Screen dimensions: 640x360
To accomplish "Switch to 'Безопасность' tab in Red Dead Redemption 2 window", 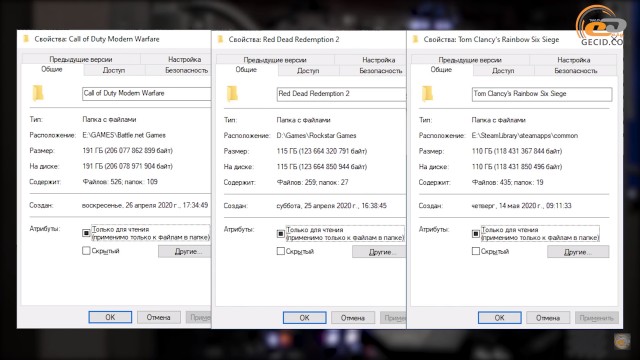I will click(373, 71).
